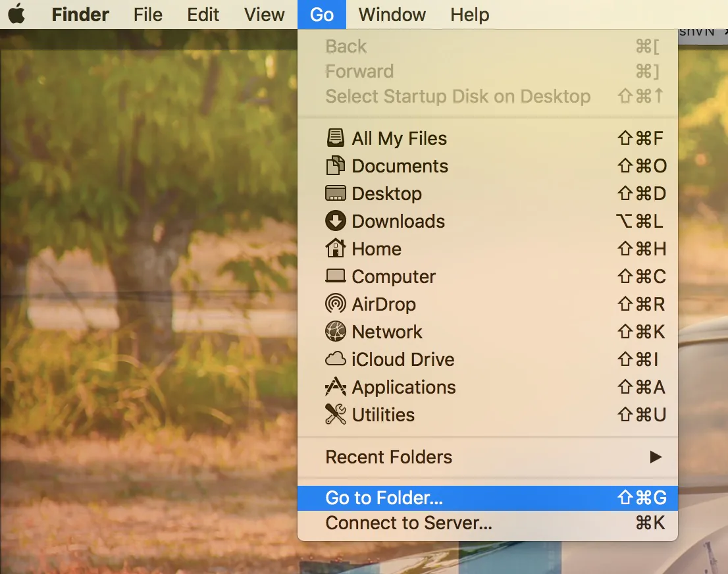This screenshot has height=574, width=728.
Task: Open the Edit menu
Action: 203,14
